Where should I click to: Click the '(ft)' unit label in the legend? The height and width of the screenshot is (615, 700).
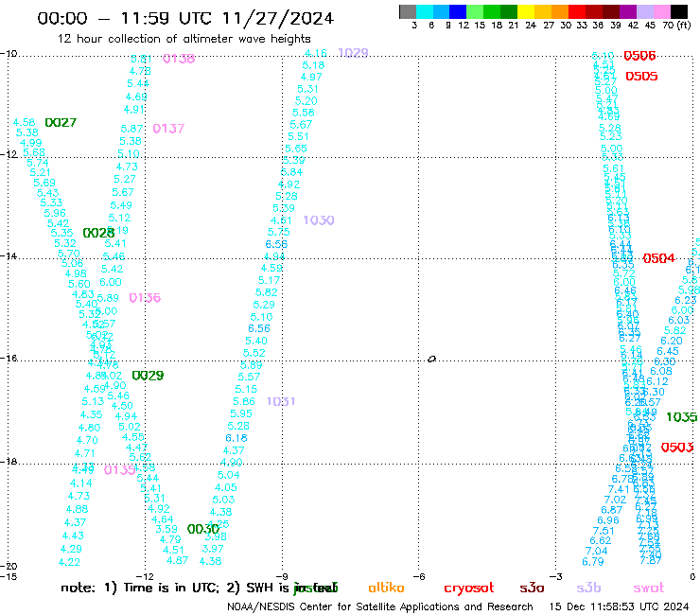[683, 25]
